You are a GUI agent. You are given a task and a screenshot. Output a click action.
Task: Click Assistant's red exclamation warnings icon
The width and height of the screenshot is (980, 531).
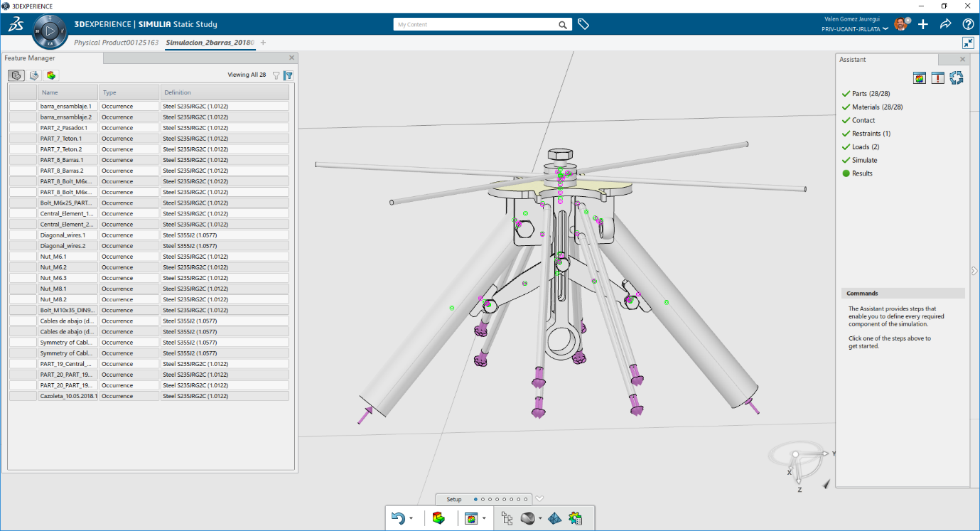pos(938,78)
